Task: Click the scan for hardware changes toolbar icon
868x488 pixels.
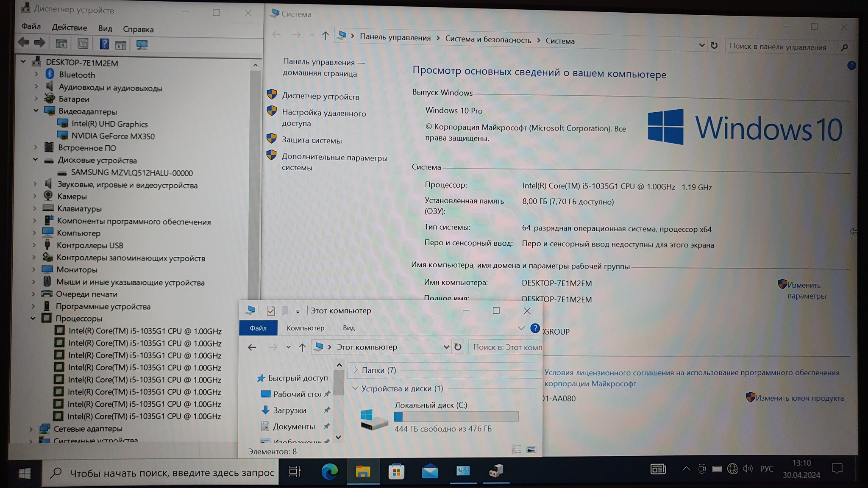Action: click(x=142, y=44)
